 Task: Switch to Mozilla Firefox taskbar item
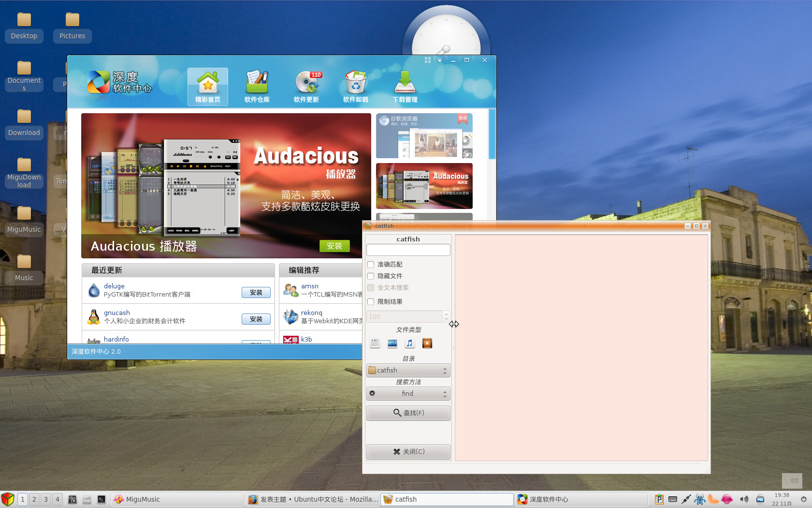coord(312,499)
